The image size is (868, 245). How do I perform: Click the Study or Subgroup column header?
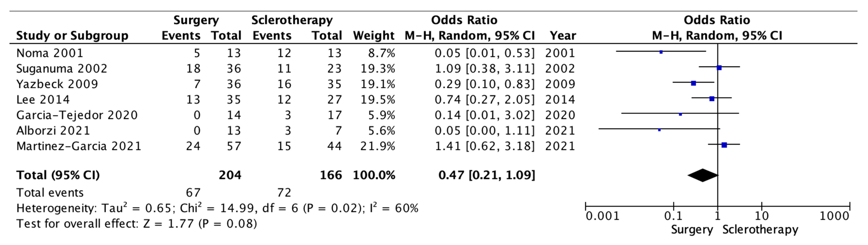[x=72, y=35]
